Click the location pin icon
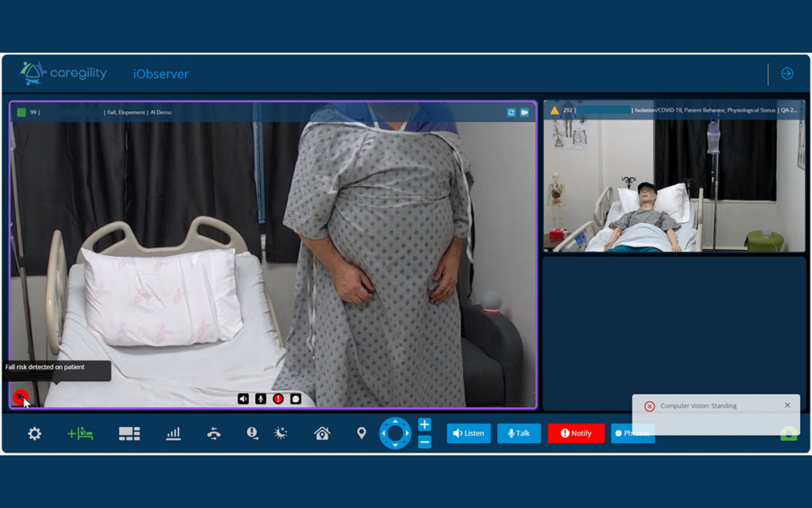 (x=362, y=433)
